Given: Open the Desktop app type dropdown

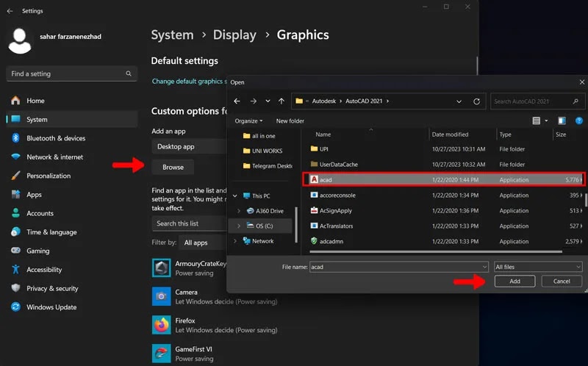Looking at the screenshot, I should pyautogui.click(x=190, y=146).
